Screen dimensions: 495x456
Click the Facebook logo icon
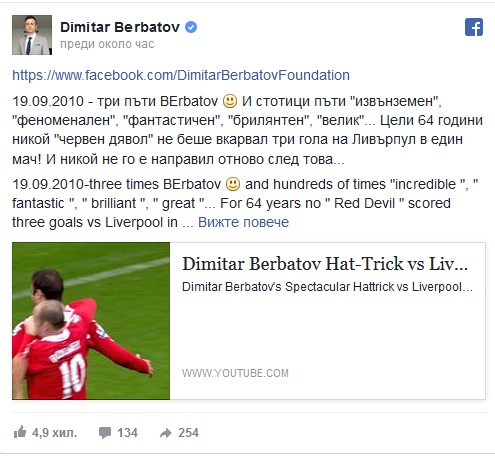[x=474, y=27]
